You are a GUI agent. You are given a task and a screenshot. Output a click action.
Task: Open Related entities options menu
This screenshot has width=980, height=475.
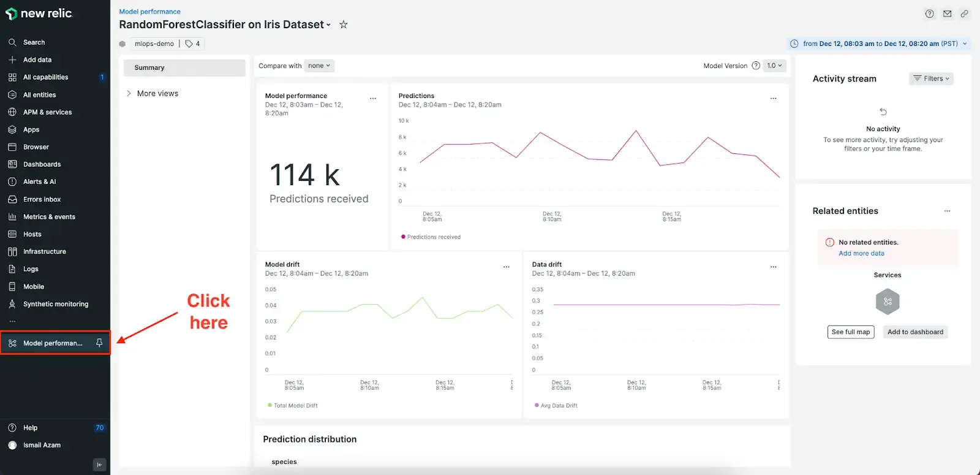click(x=948, y=211)
